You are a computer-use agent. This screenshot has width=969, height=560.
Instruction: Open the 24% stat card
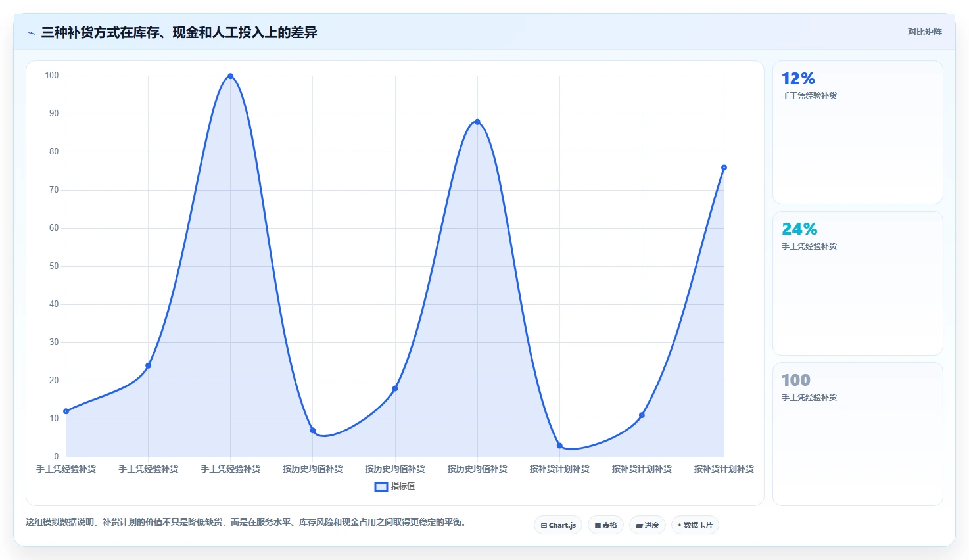click(x=858, y=283)
